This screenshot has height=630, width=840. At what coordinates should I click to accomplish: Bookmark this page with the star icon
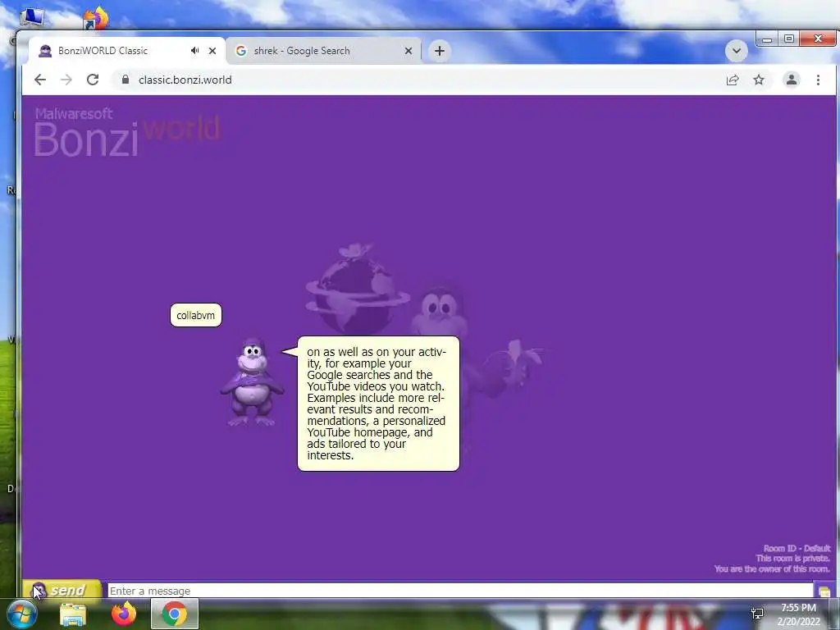pyautogui.click(x=759, y=80)
